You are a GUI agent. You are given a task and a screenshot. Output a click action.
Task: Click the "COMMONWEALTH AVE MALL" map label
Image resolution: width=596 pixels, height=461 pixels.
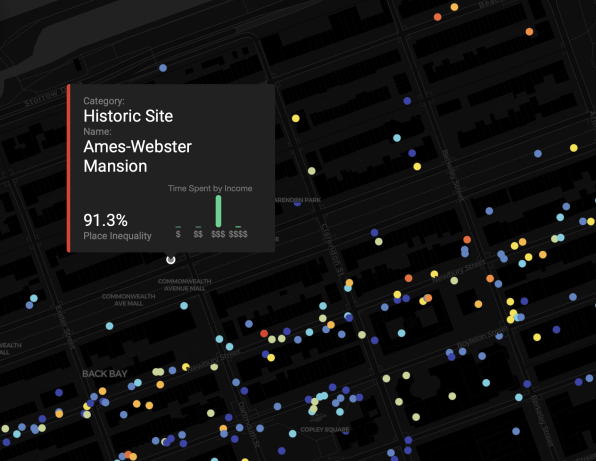point(128,300)
